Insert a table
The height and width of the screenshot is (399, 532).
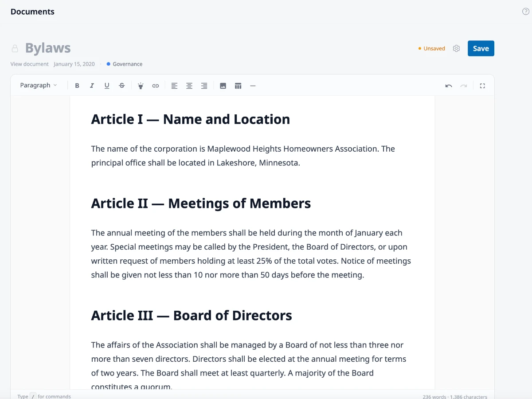point(238,86)
